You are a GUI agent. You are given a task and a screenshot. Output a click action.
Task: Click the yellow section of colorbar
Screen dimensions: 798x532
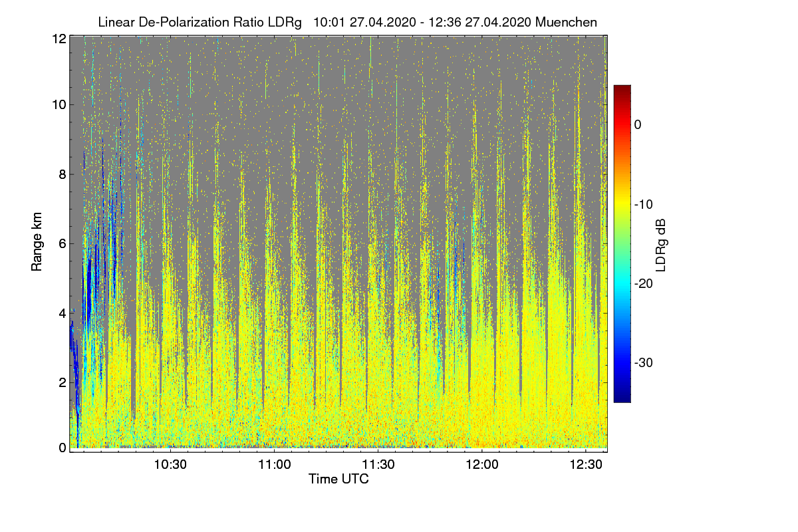coord(622,204)
